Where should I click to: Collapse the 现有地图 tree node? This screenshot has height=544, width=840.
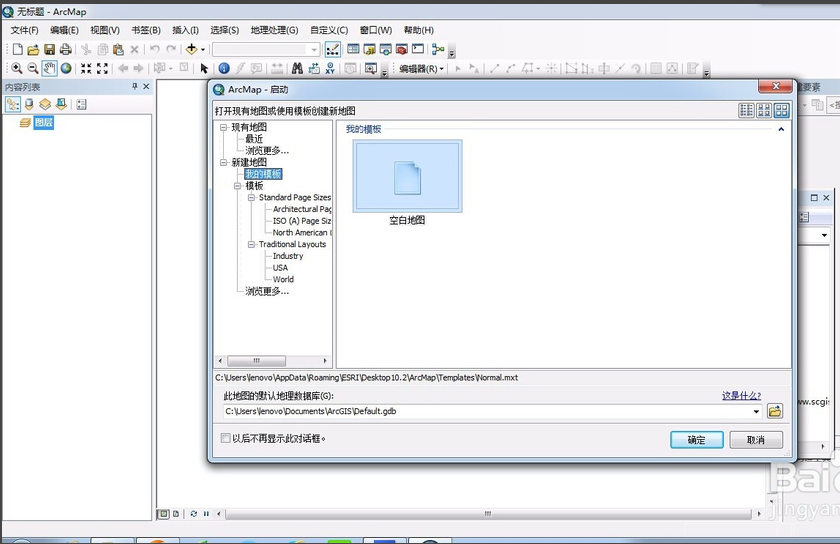[223, 127]
